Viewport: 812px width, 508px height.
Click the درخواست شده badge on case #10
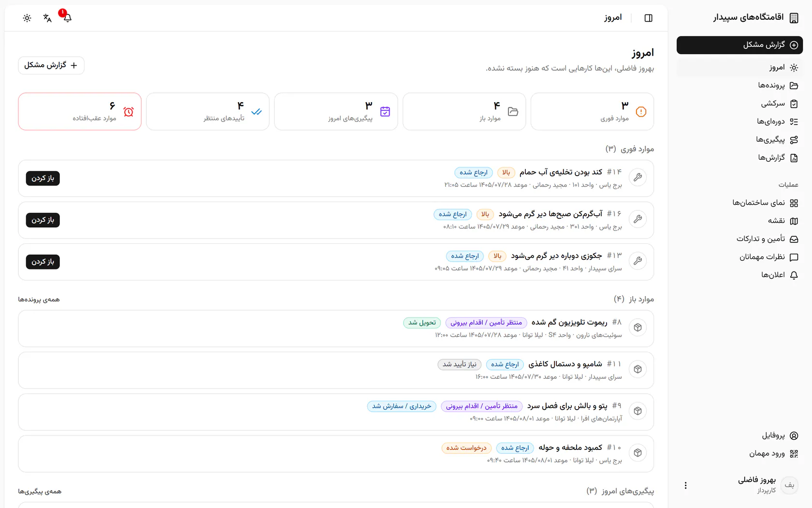click(x=466, y=448)
